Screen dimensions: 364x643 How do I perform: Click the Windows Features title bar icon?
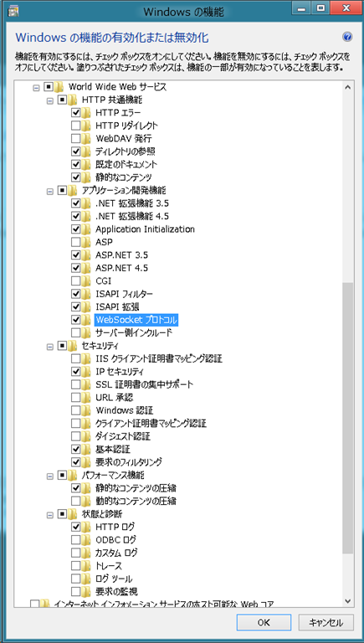click(x=13, y=12)
